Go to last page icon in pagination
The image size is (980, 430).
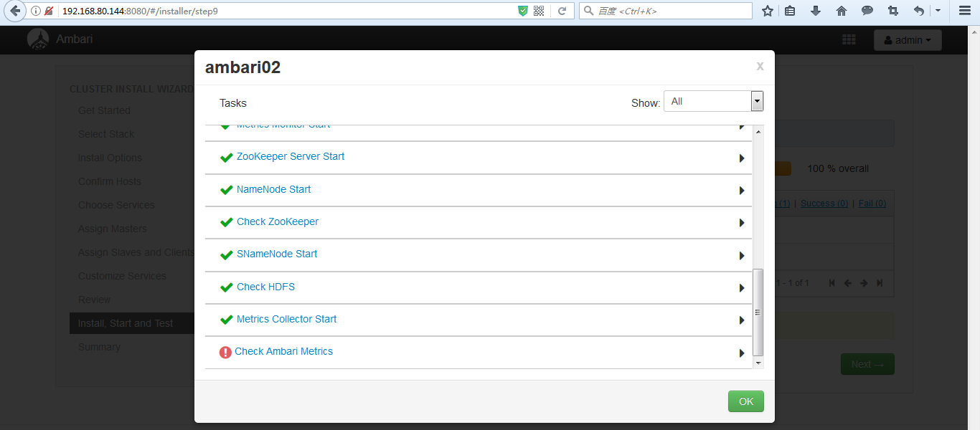tap(880, 283)
